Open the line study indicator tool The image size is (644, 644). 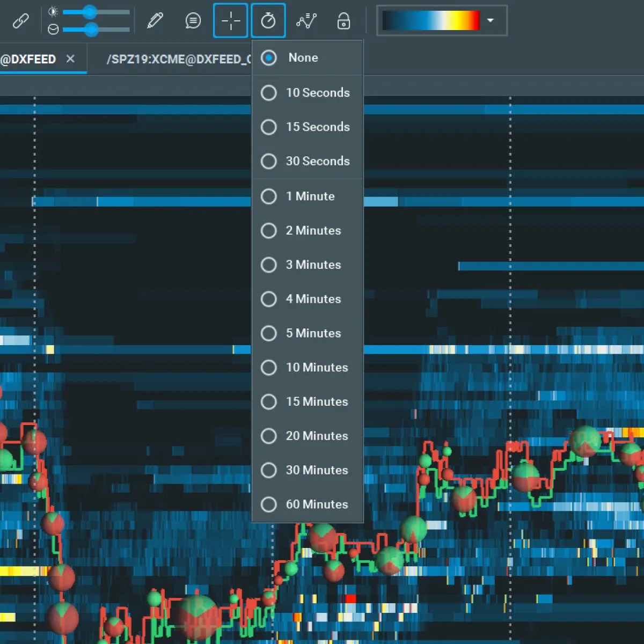coord(306,21)
